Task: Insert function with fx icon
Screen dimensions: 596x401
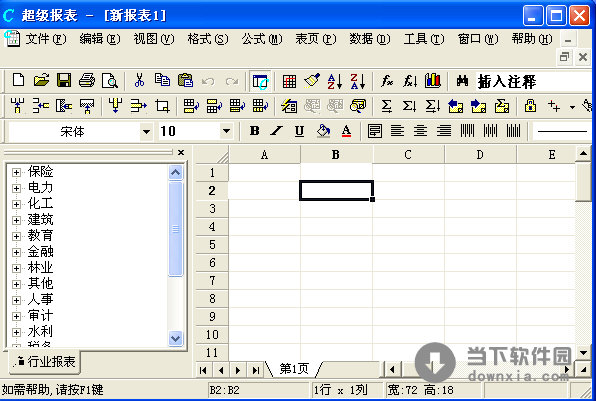Action: tap(387, 81)
